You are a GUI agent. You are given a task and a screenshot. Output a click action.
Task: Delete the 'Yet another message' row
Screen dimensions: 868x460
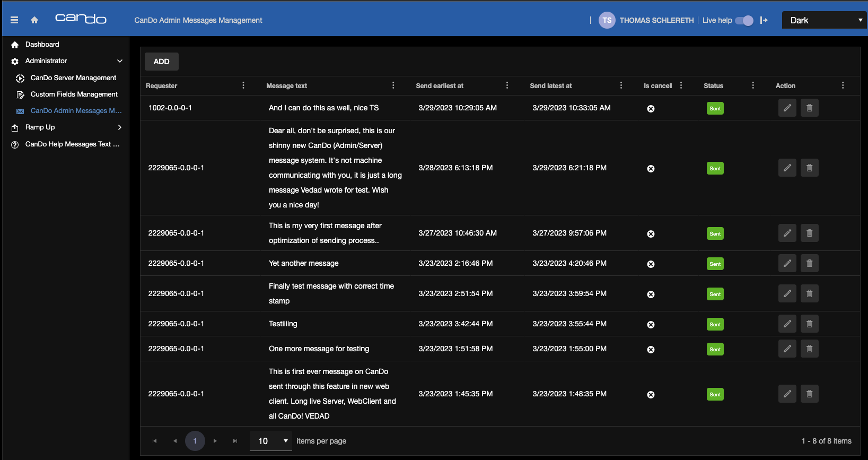(x=810, y=263)
